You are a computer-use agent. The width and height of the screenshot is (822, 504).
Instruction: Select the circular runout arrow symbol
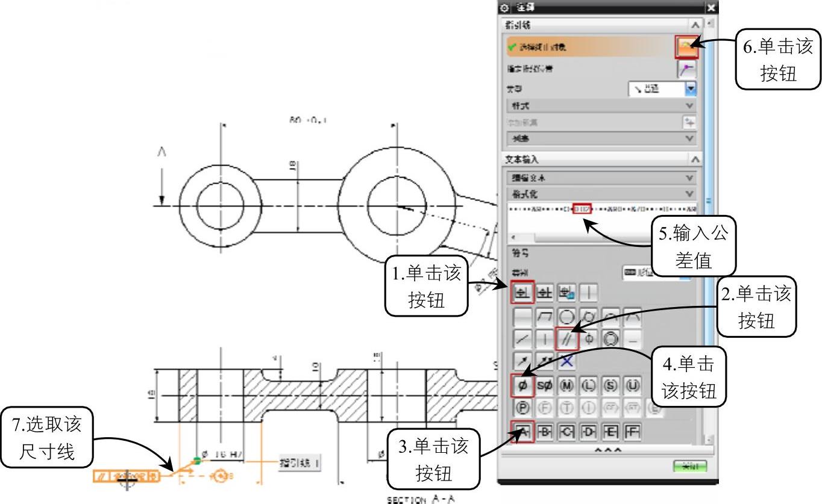pyautogui.click(x=522, y=361)
